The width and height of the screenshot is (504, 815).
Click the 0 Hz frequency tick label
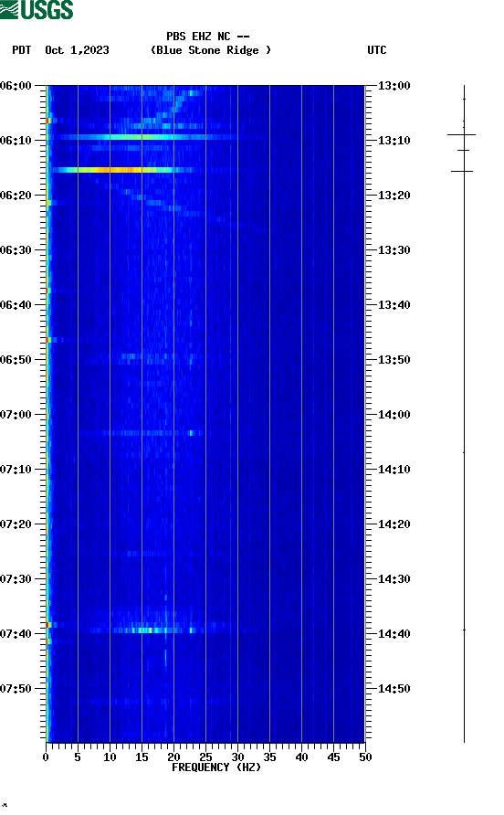coord(46,757)
